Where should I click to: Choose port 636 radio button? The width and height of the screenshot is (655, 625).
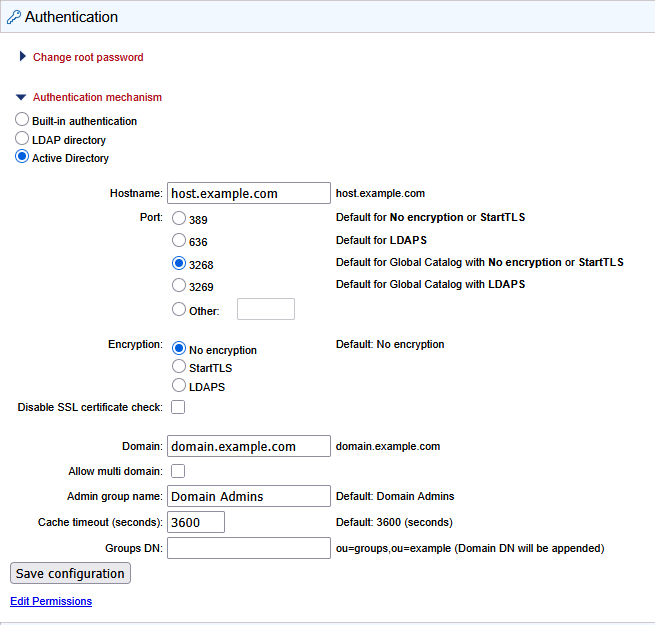coord(179,240)
